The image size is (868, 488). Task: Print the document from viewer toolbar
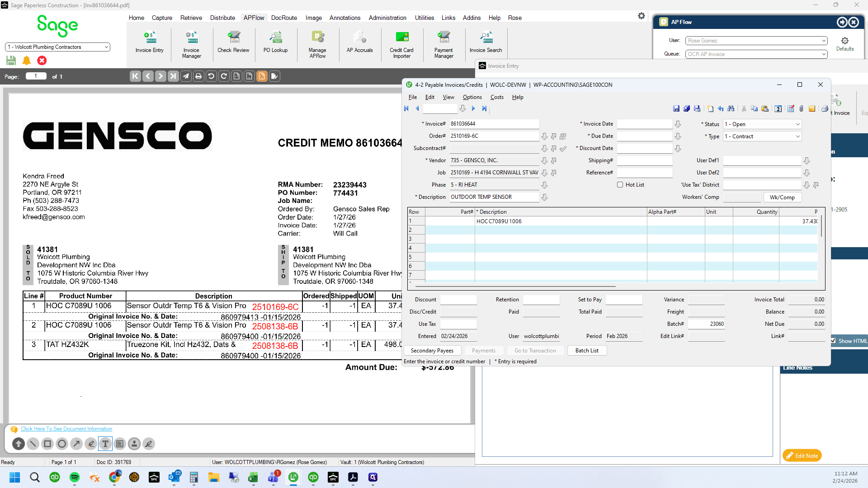(x=198, y=76)
